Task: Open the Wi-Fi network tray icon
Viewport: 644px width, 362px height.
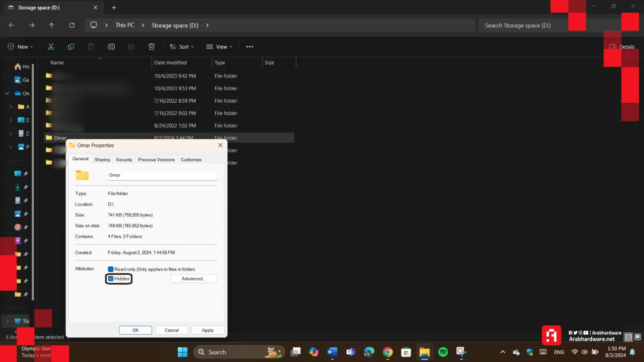Action: [575, 352]
